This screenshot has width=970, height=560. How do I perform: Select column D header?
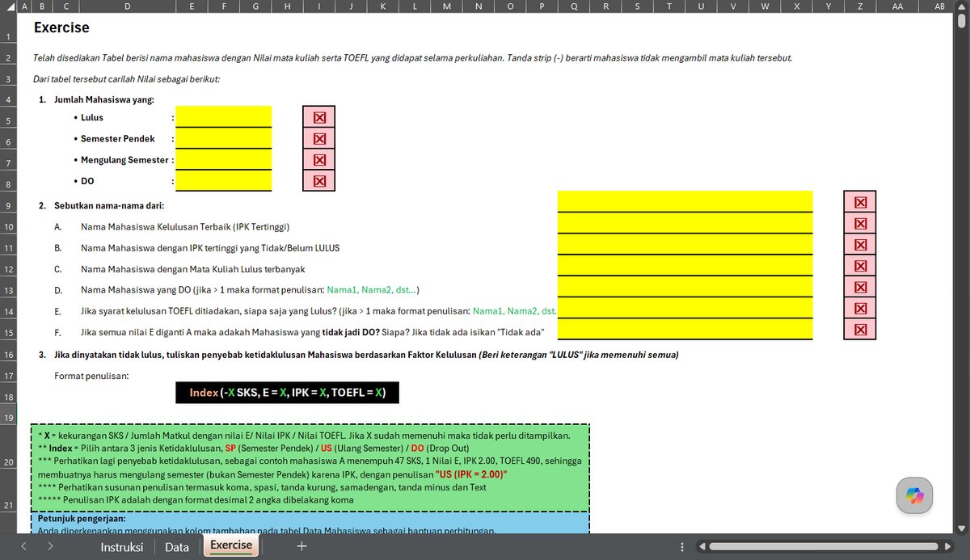pos(128,6)
